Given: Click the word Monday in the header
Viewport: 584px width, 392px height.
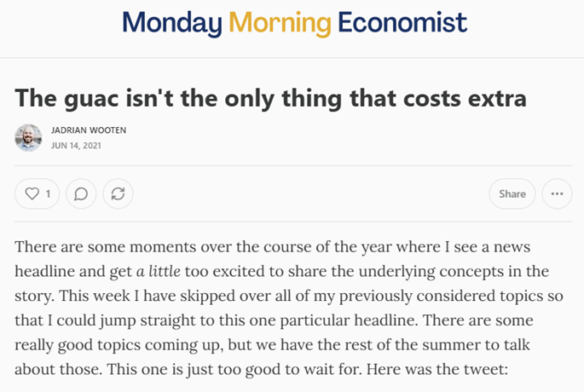Looking at the screenshot, I should coord(169,22).
